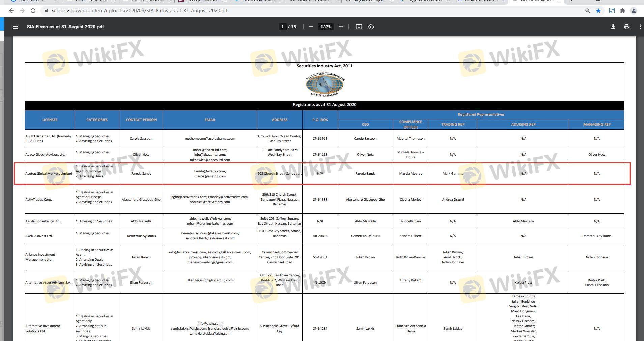Zoom out with the minus icon
The height and width of the screenshot is (341, 644).
click(x=311, y=27)
